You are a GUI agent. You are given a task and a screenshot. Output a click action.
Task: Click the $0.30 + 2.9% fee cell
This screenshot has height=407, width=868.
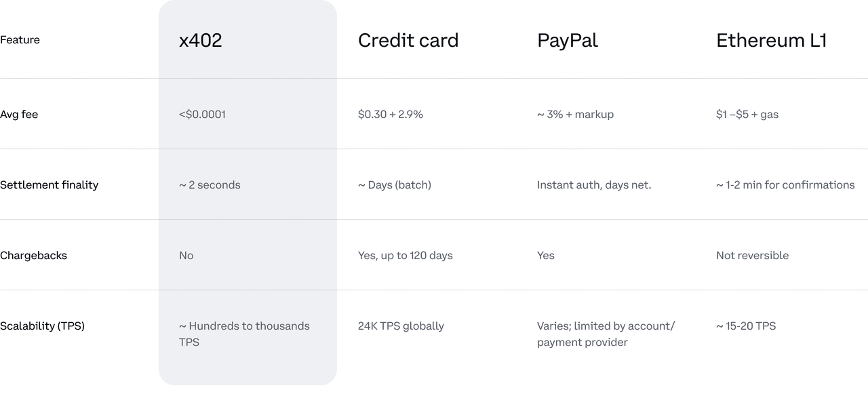pos(391,115)
